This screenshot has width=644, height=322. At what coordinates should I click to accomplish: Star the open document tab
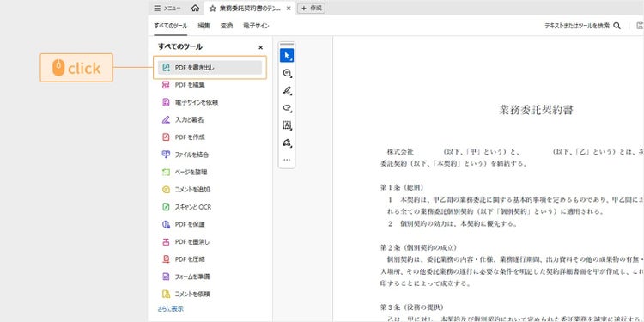pyautogui.click(x=212, y=9)
